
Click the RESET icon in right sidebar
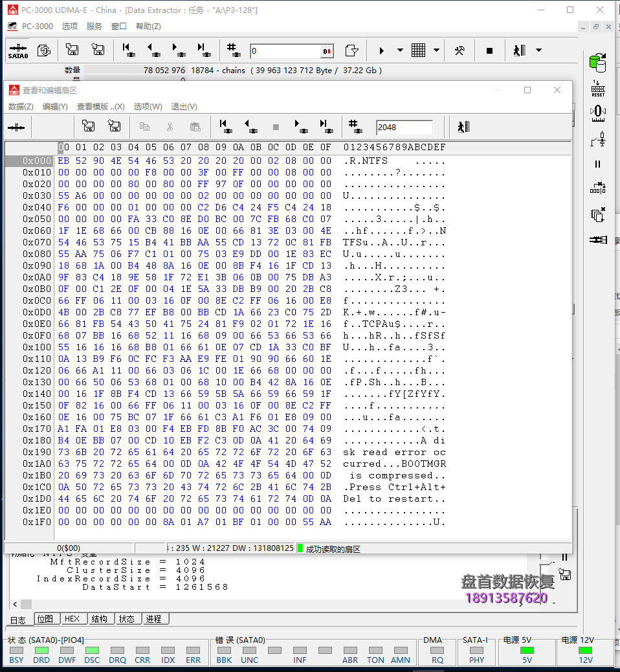click(x=598, y=88)
